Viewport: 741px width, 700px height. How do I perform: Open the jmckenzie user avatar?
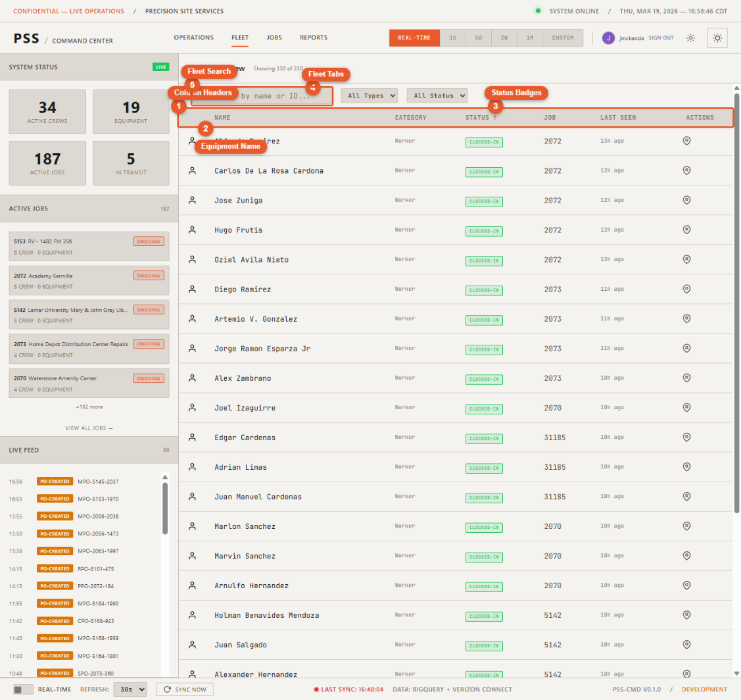(608, 37)
